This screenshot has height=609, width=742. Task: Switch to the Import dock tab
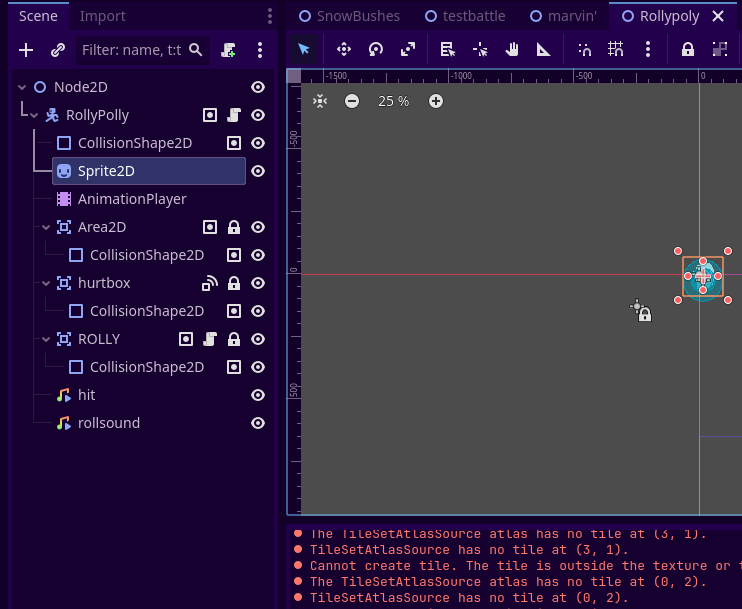103,16
